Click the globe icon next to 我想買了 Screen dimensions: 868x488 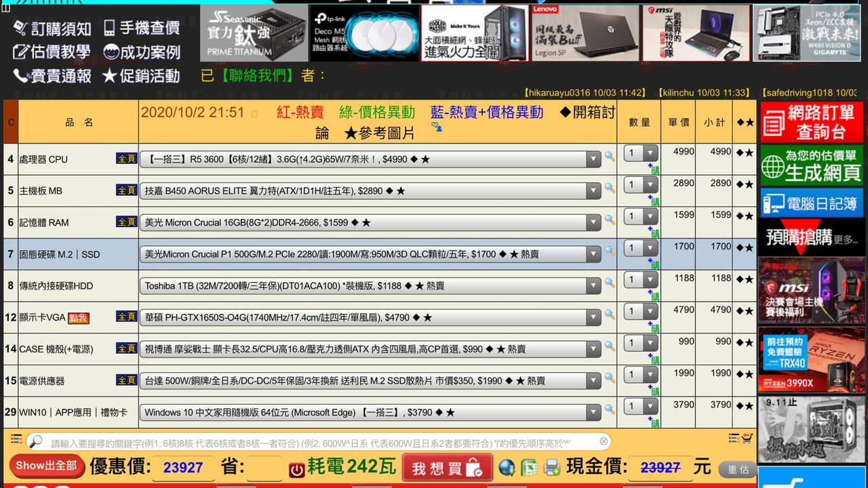click(x=507, y=468)
